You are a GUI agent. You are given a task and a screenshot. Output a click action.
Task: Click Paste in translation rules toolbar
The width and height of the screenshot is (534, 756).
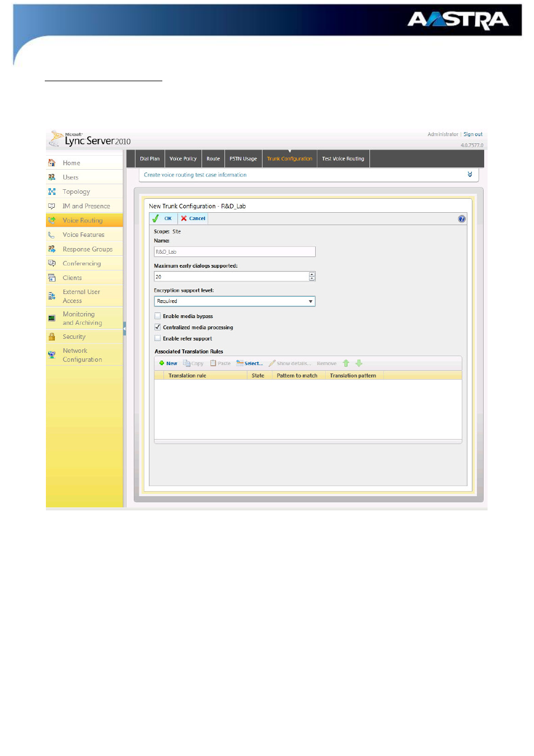point(220,363)
